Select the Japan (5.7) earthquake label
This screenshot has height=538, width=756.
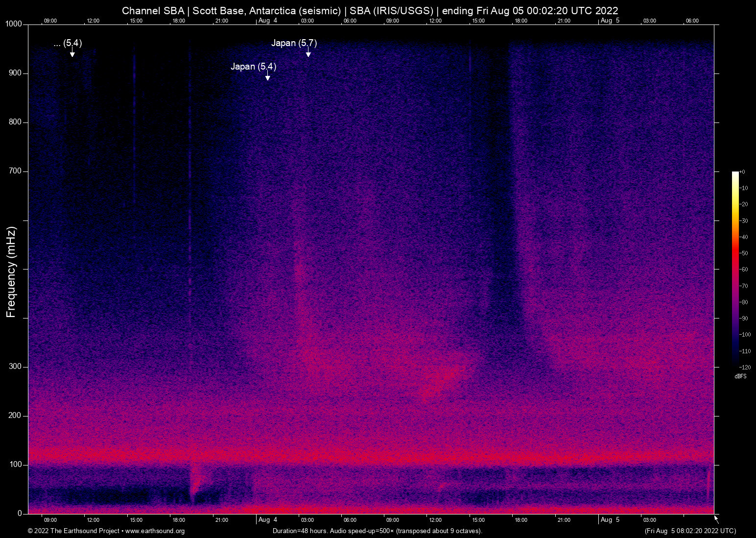pos(294,43)
